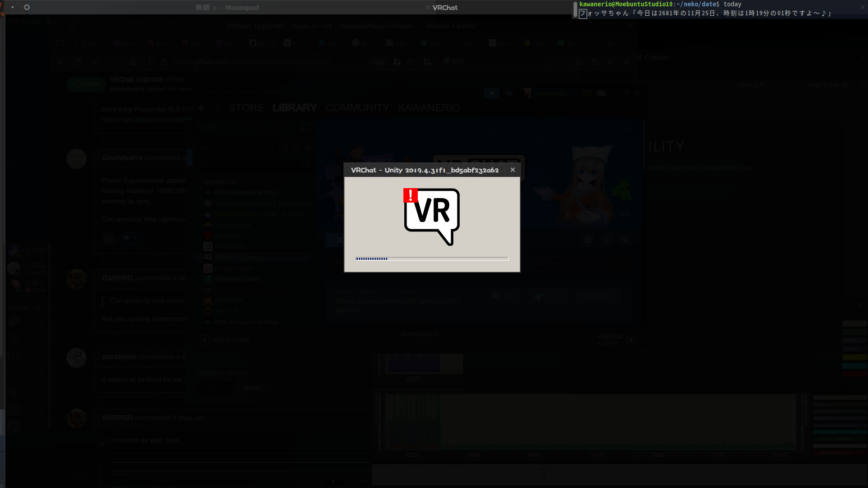This screenshot has height=488, width=868.
Task: Click the Steam library search icon
Action: click(x=203, y=165)
